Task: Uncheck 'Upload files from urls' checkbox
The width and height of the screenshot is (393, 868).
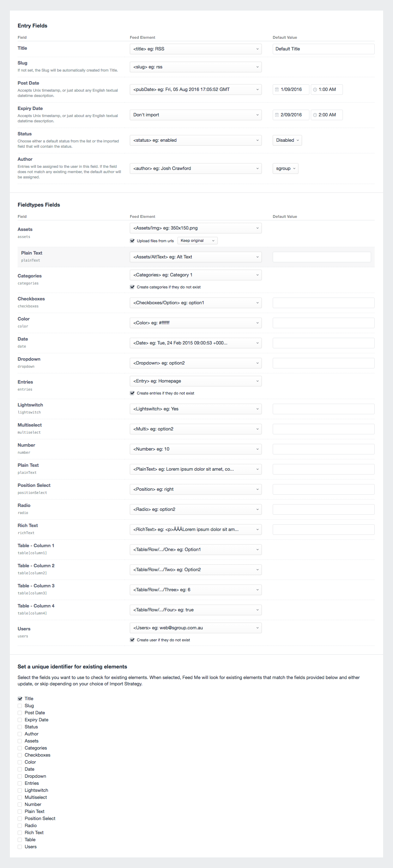Action: pyautogui.click(x=132, y=241)
